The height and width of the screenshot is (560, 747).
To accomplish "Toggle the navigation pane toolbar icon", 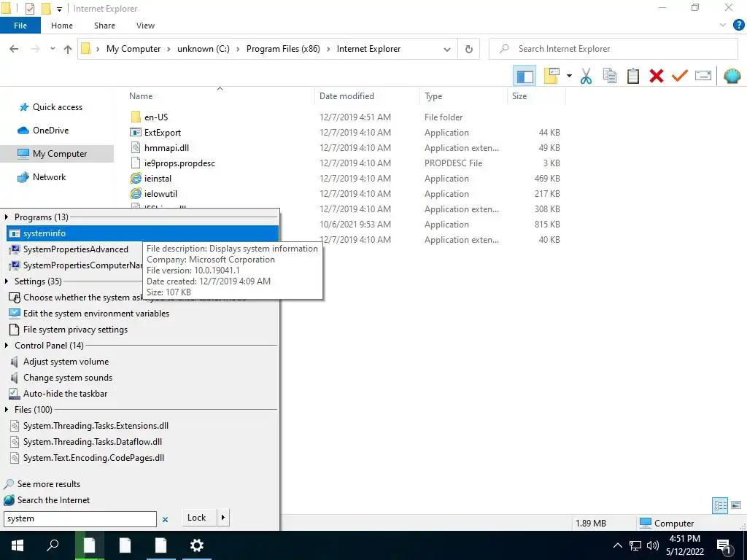I will coord(525,76).
